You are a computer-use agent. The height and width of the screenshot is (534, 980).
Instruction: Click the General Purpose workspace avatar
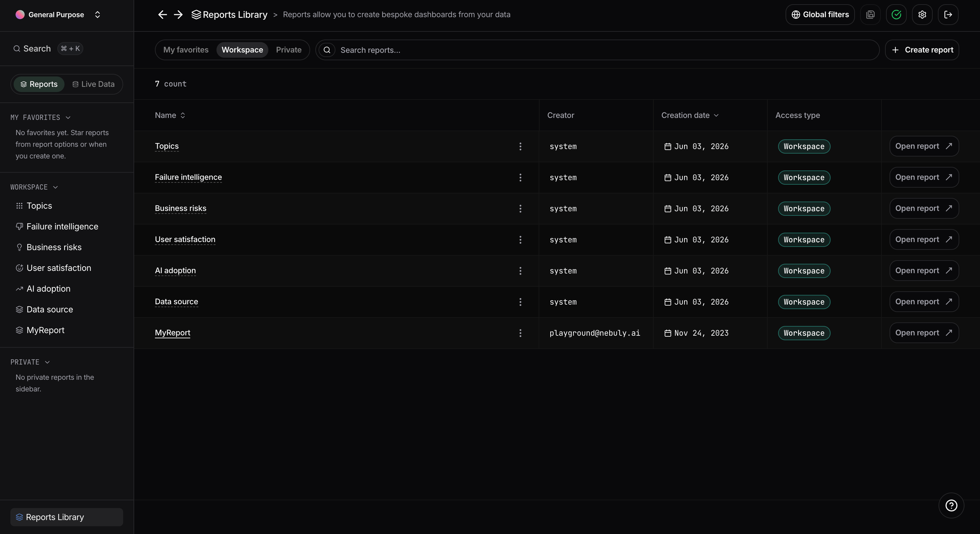20,15
